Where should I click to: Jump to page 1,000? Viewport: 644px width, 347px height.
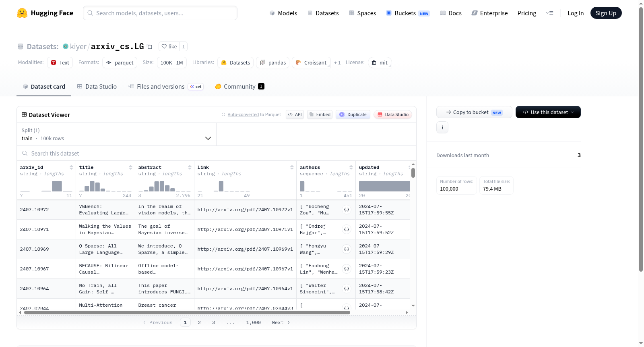[x=254, y=322]
